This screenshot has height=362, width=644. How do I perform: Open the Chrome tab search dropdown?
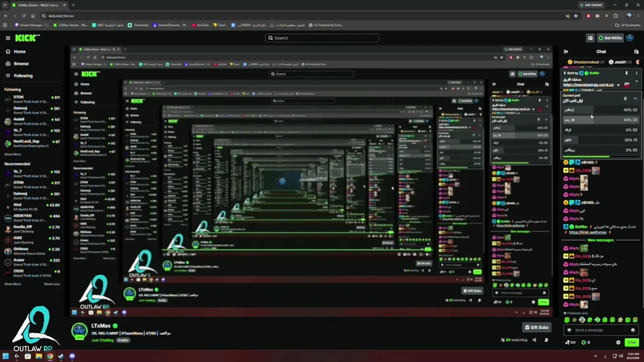[x=6, y=5]
